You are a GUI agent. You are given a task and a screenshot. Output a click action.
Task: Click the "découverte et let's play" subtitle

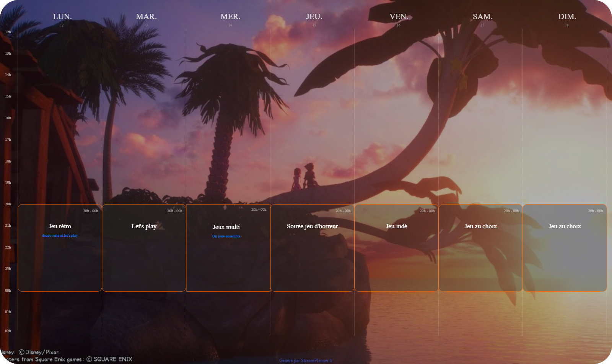pos(60,236)
